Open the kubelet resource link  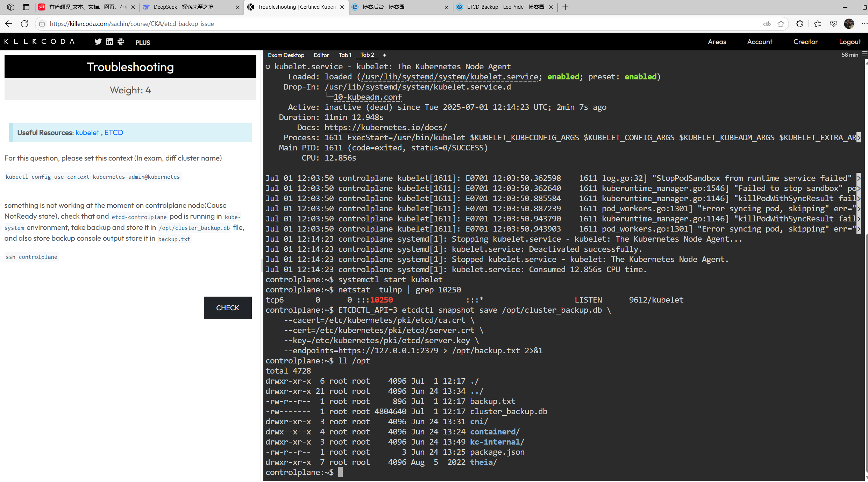click(x=87, y=133)
